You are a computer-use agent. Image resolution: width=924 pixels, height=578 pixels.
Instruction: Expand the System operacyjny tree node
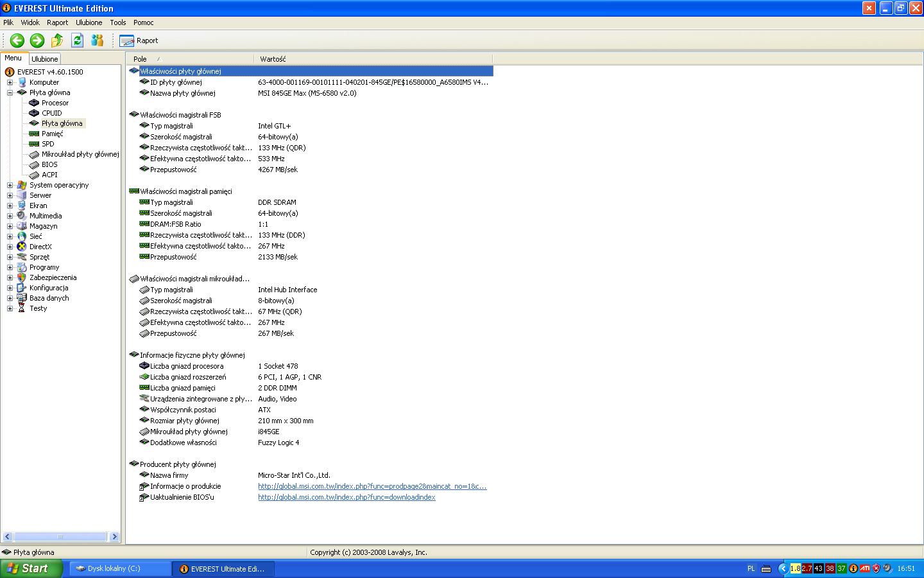[10, 185]
